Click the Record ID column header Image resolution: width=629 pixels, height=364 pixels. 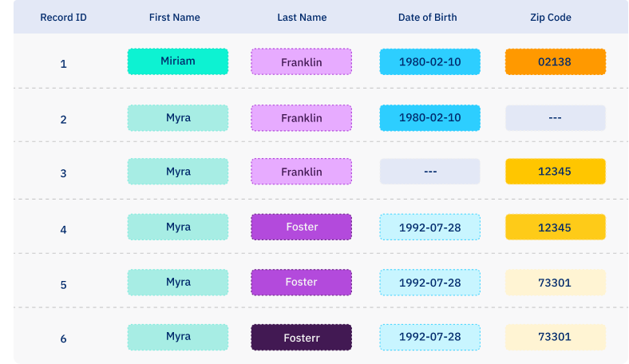pyautogui.click(x=63, y=18)
